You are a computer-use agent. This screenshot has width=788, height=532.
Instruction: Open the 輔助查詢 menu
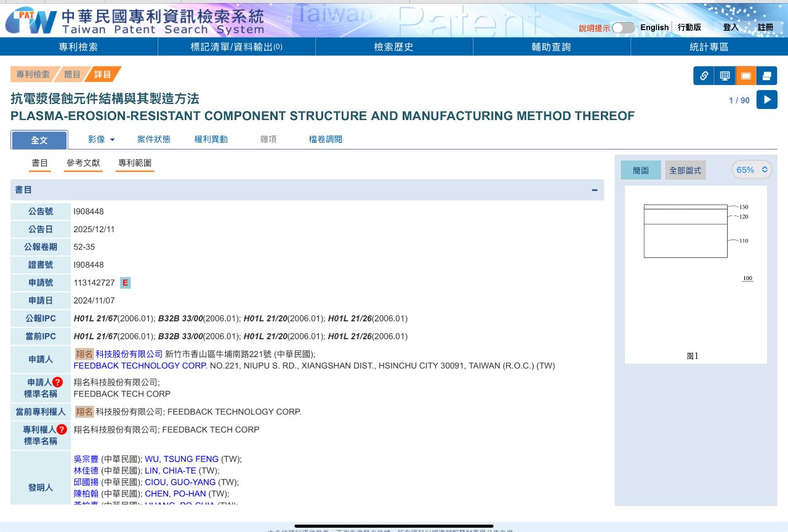552,47
